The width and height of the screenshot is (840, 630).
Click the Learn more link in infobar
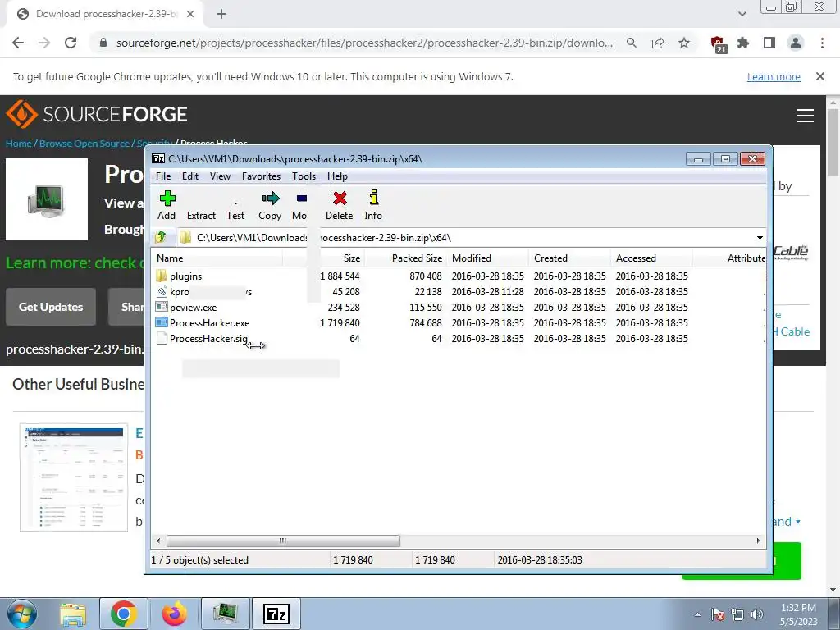coord(774,77)
